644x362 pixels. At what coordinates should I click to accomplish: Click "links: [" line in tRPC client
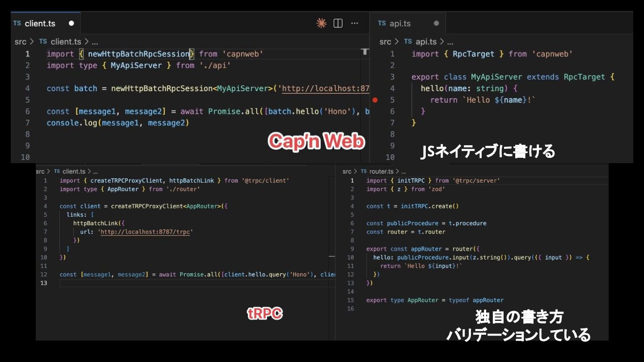coord(80,215)
